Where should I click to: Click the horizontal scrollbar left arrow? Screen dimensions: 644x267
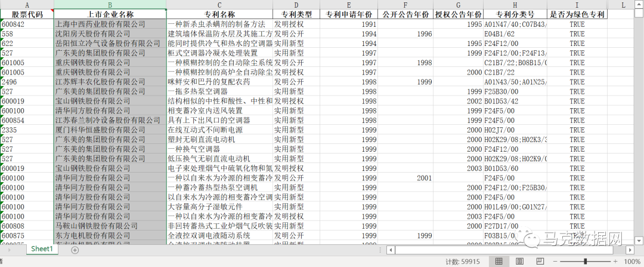point(391,250)
